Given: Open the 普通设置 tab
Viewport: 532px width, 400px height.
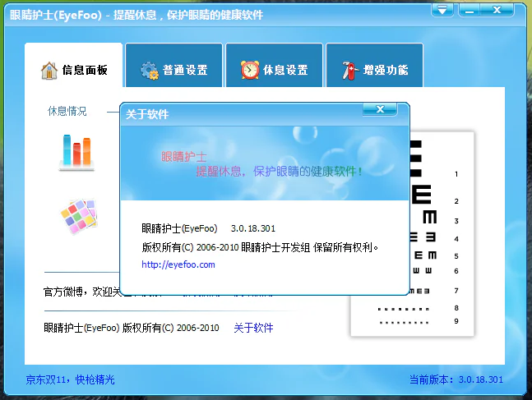Looking at the screenshot, I should tap(173, 66).
